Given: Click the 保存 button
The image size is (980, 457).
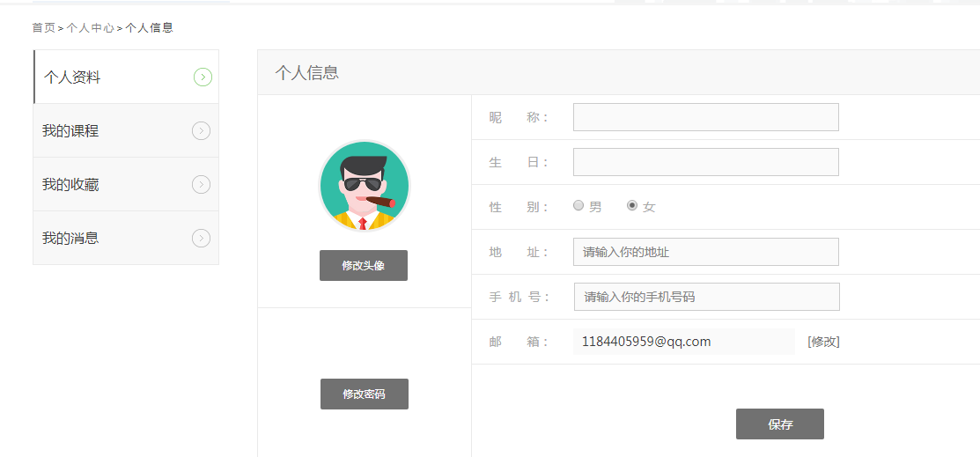Looking at the screenshot, I should tap(780, 424).
